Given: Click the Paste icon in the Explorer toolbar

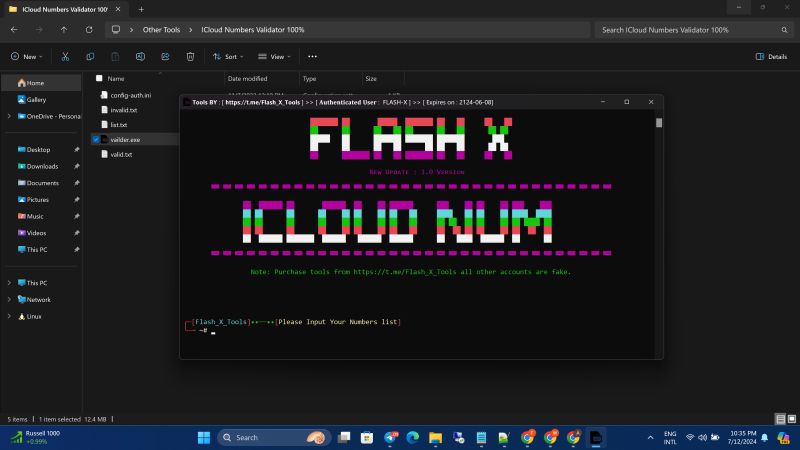Looking at the screenshot, I should [x=115, y=57].
